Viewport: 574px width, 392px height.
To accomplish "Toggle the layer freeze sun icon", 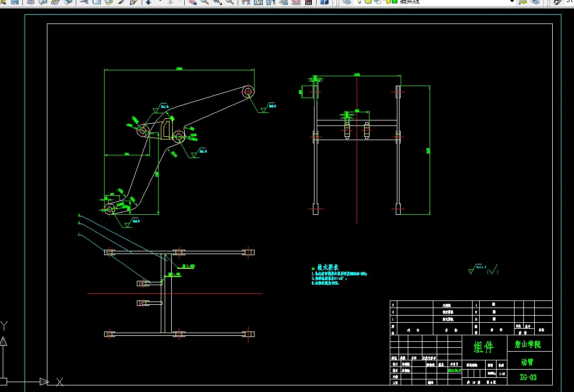I will [x=368, y=2].
